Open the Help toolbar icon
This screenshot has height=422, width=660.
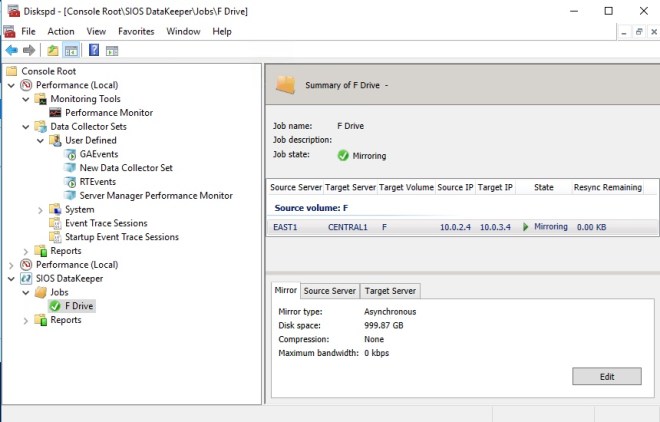click(94, 50)
